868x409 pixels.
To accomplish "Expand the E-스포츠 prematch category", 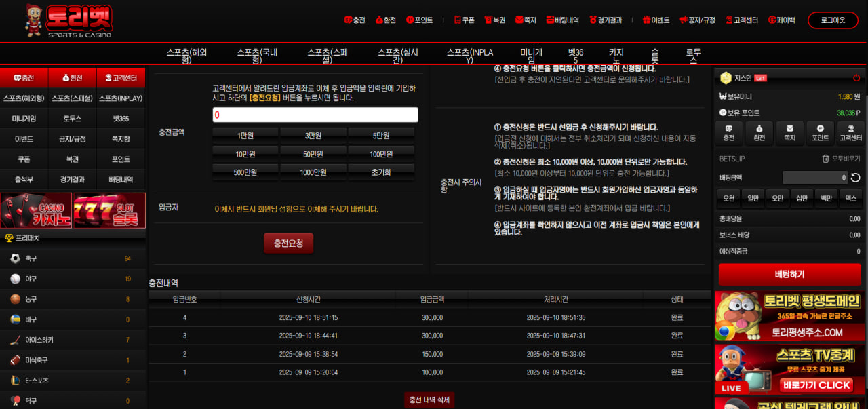I will pos(15,381).
